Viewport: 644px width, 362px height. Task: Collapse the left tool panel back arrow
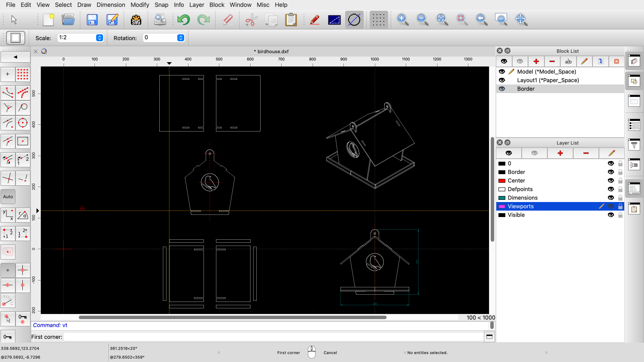15,57
